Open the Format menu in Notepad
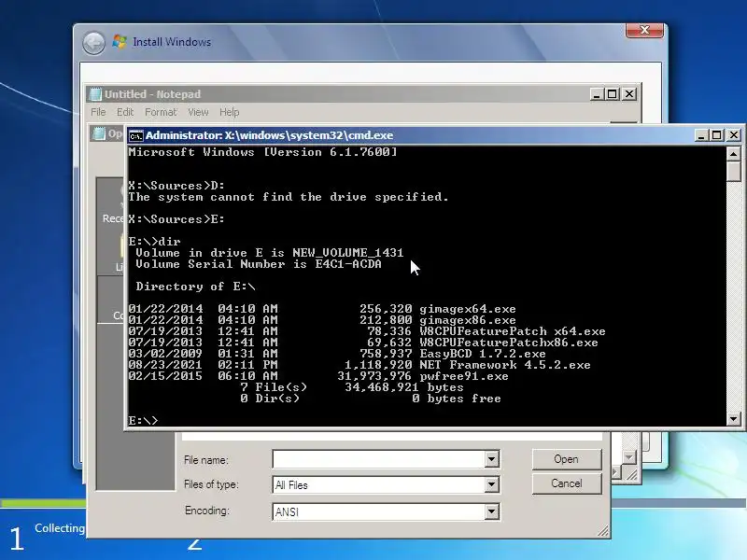This screenshot has width=747, height=560. point(161,112)
